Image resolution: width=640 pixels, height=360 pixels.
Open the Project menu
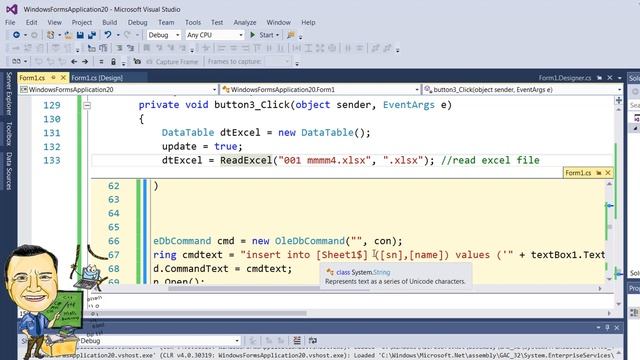(x=82, y=22)
